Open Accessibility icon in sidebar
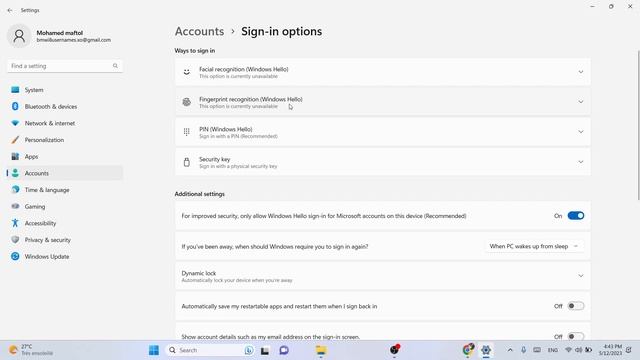This screenshot has width=640, height=360. 15,223
